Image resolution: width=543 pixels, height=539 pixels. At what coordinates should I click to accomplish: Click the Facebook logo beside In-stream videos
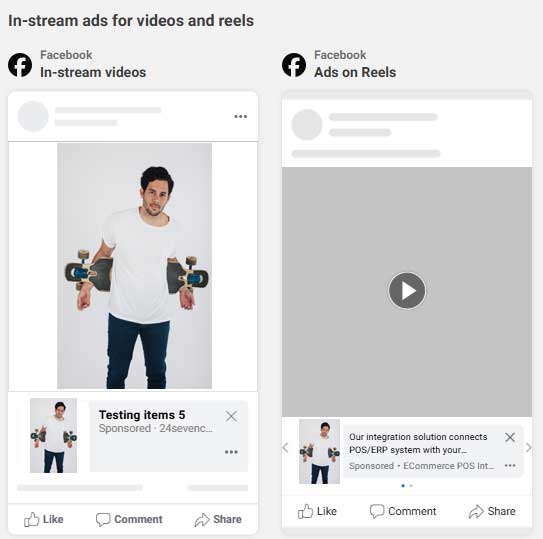pyautogui.click(x=20, y=65)
